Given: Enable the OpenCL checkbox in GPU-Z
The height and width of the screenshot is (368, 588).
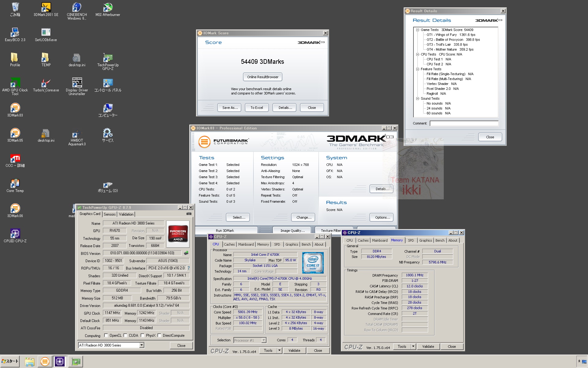Looking at the screenshot, I should pyautogui.click(x=106, y=335).
